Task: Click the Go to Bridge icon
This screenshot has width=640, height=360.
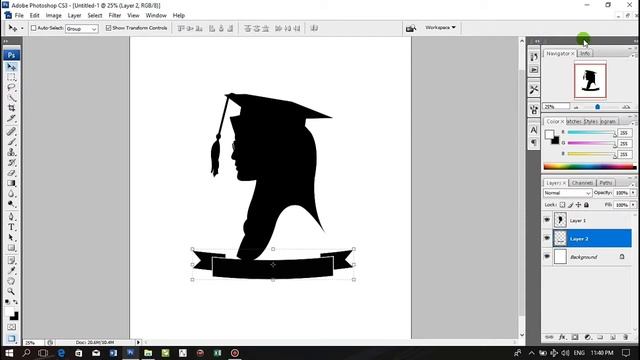Action: (411, 28)
